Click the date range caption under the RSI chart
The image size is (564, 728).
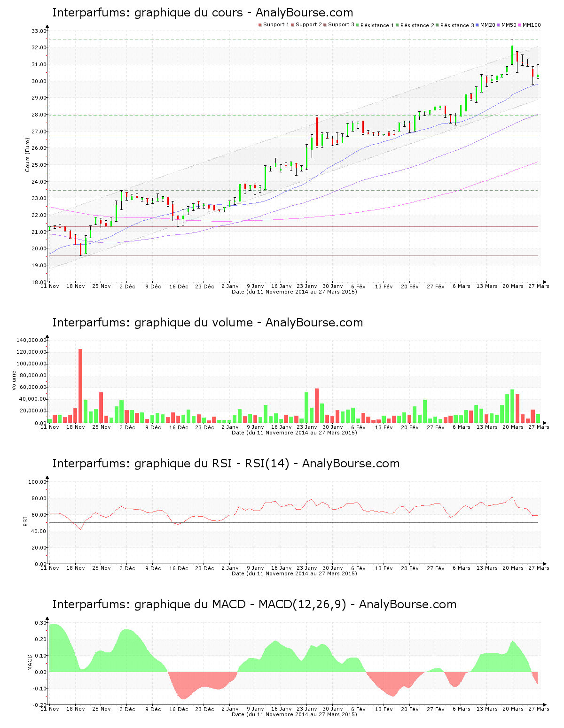[x=294, y=573]
